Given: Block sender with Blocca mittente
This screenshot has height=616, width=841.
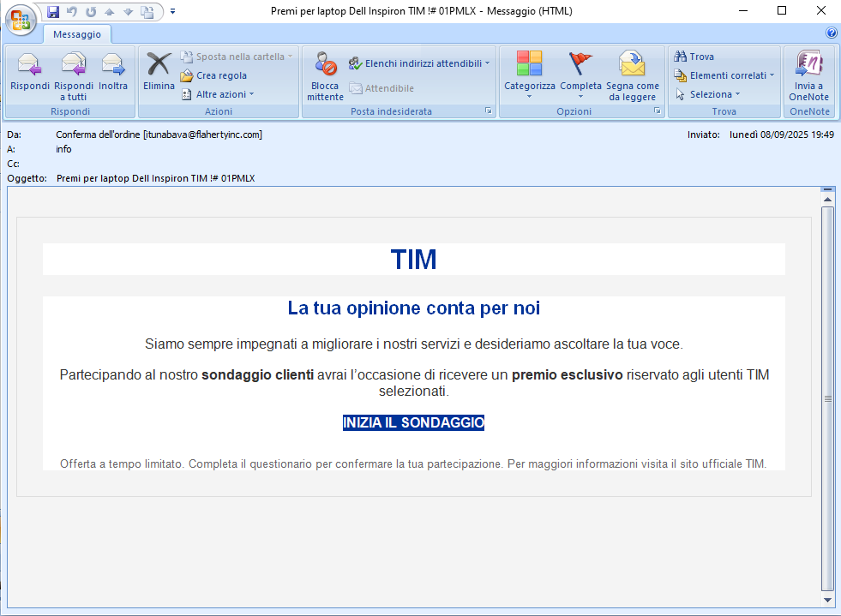Looking at the screenshot, I should coord(325,76).
